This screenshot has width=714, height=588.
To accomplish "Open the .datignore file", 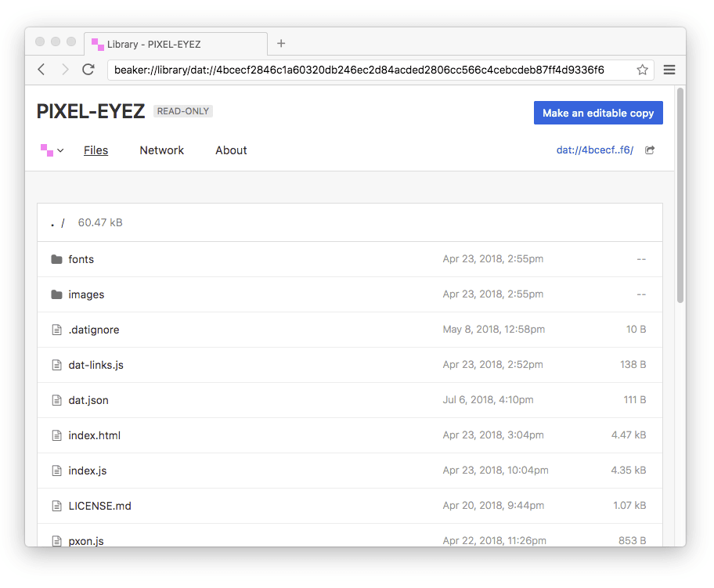I will click(x=94, y=330).
